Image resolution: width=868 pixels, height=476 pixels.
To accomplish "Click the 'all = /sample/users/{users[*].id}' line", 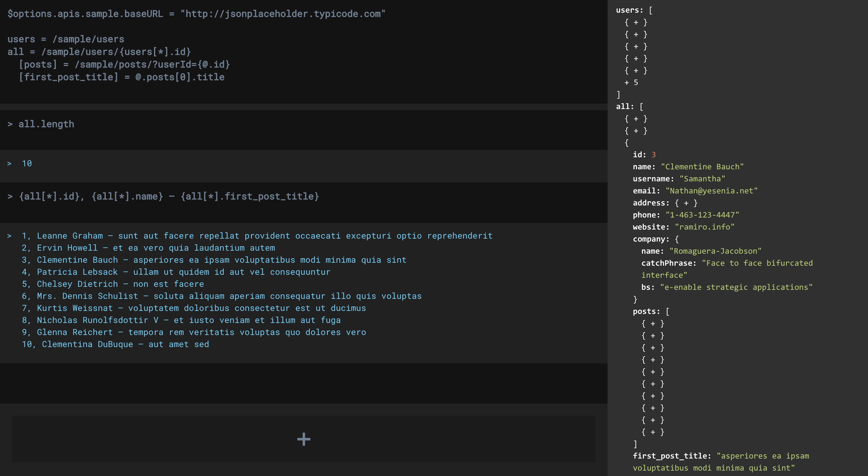I will [99, 52].
